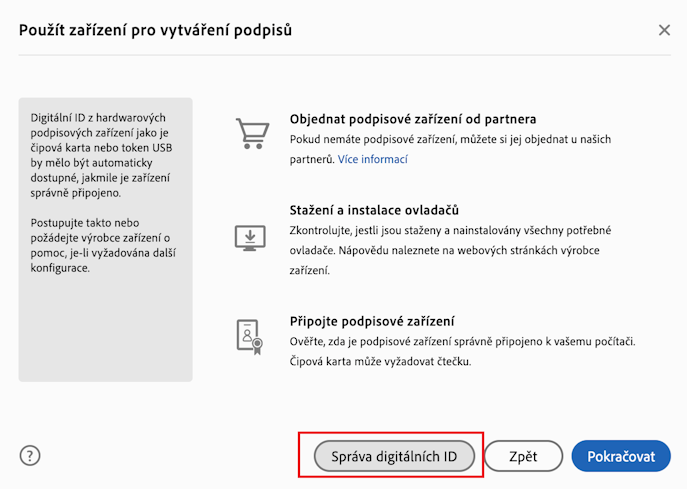Continue with the "Pokračovat" button
The width and height of the screenshot is (687, 489).
coord(620,456)
